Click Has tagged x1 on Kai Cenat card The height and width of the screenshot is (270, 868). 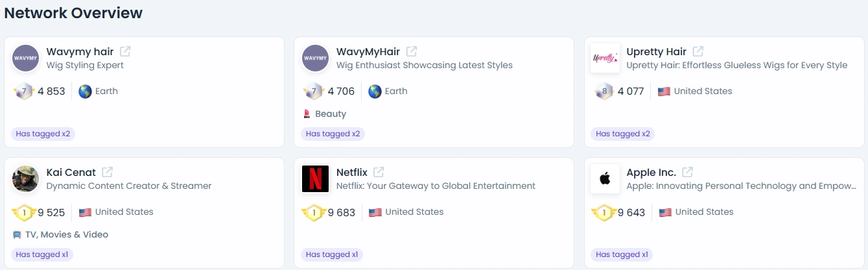click(42, 254)
